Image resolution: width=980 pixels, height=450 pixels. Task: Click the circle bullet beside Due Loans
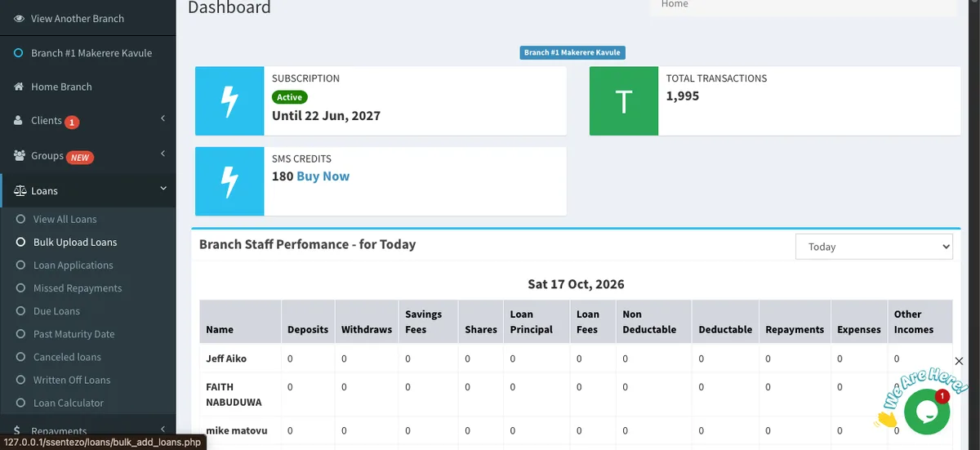pyautogui.click(x=20, y=310)
